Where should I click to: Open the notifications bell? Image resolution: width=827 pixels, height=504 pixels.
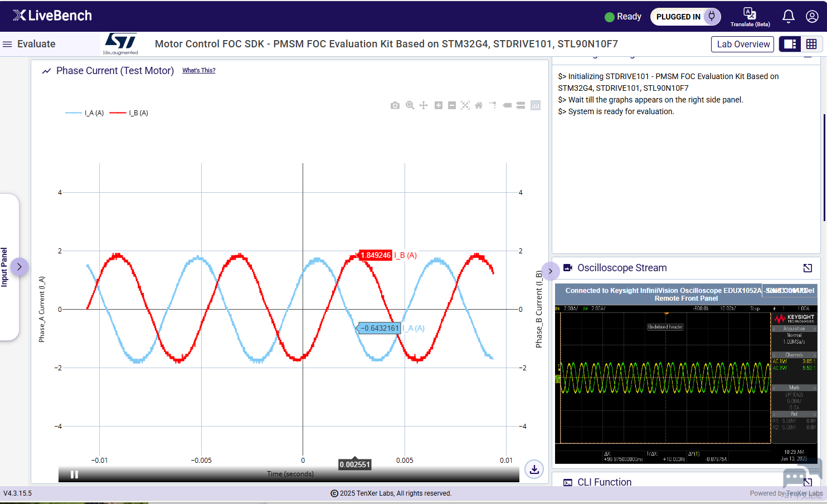coord(788,16)
